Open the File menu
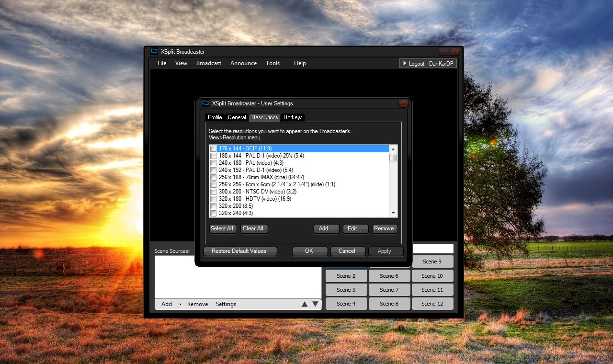The image size is (613, 364). pos(162,63)
